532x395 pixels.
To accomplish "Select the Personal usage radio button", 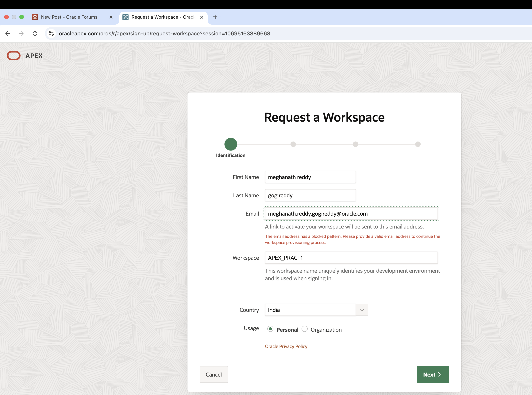I will (x=270, y=329).
